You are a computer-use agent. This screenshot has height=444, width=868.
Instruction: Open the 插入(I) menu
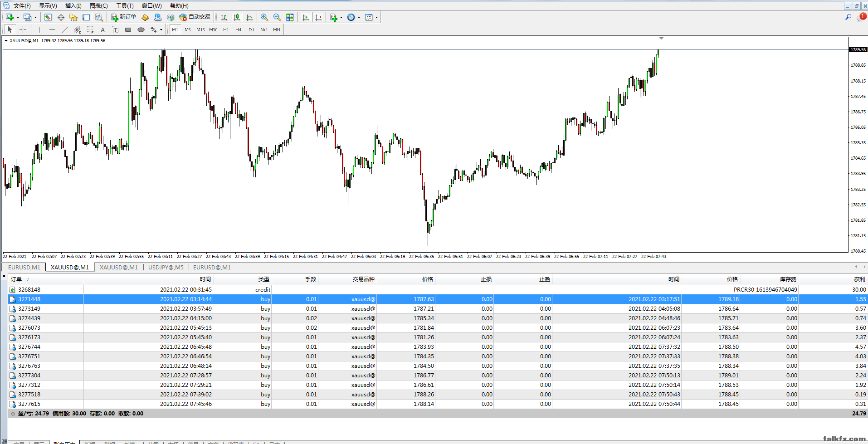73,6
